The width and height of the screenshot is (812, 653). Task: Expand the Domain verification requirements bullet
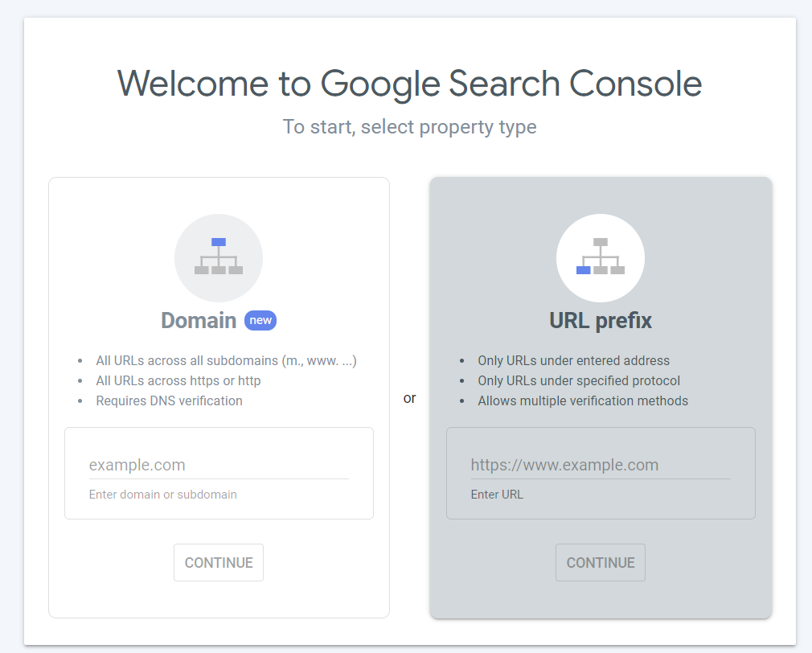pos(169,400)
